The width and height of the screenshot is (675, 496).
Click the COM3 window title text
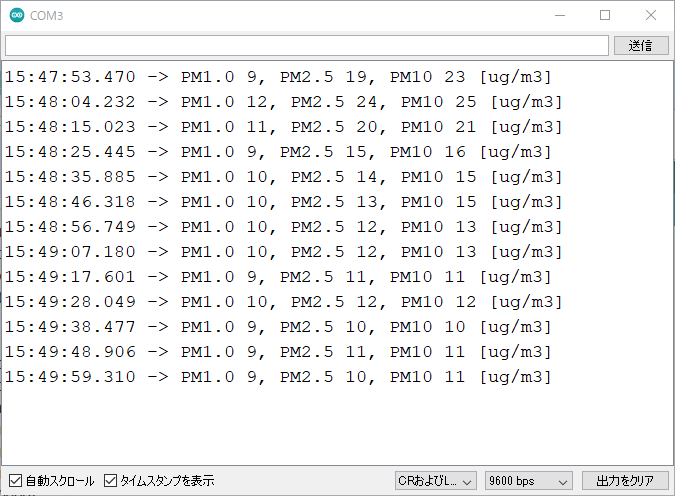coord(47,16)
